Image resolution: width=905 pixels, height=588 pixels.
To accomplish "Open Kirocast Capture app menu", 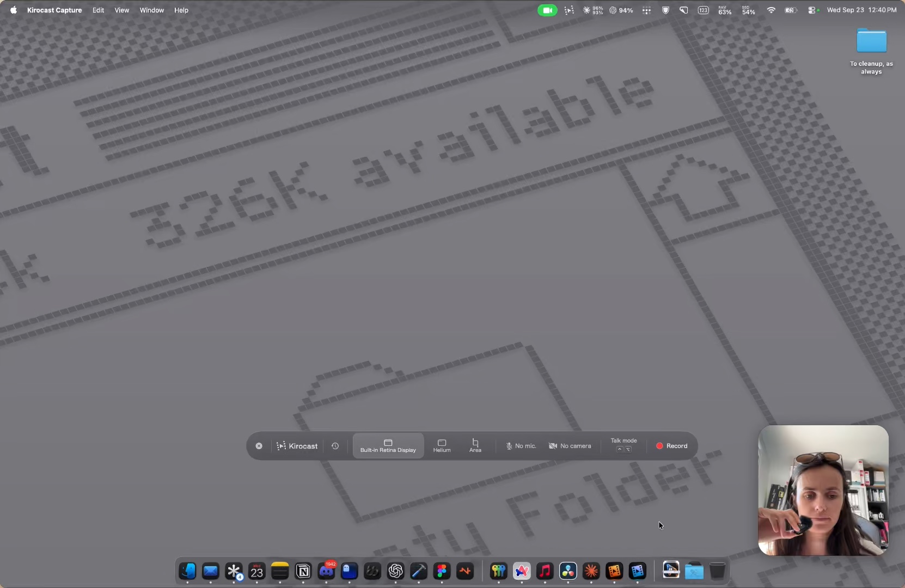I will 54,10.
